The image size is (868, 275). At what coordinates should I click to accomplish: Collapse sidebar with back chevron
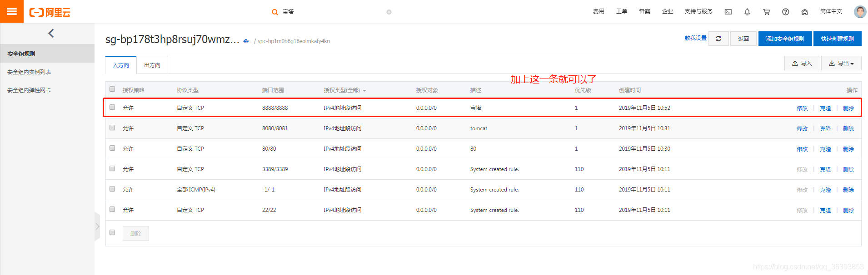click(x=51, y=33)
